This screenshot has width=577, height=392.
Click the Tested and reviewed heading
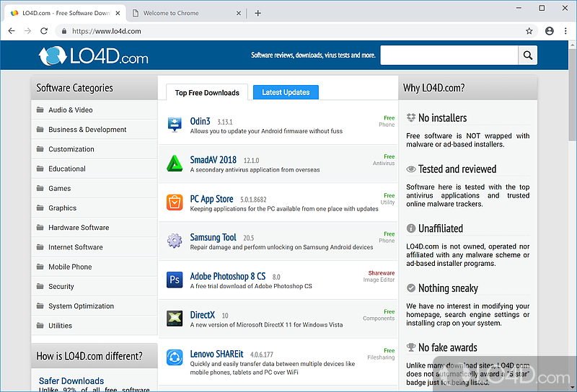[457, 169]
